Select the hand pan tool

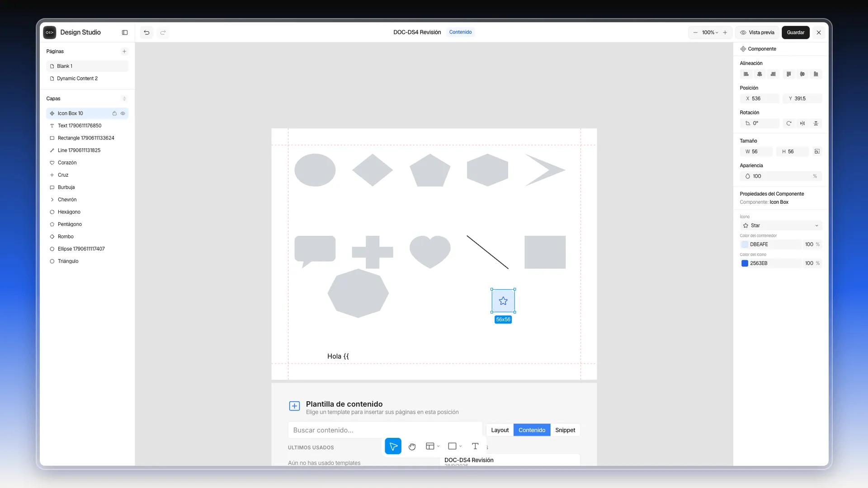[412, 446]
